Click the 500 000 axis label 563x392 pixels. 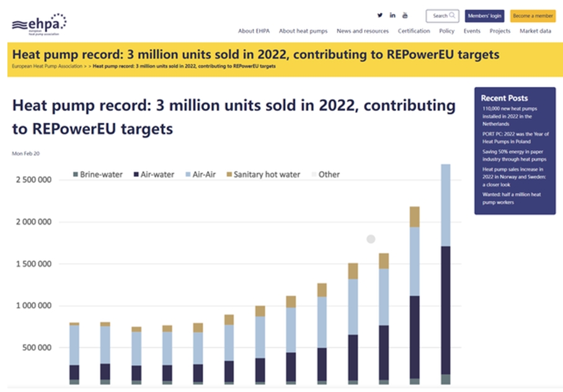(x=37, y=347)
